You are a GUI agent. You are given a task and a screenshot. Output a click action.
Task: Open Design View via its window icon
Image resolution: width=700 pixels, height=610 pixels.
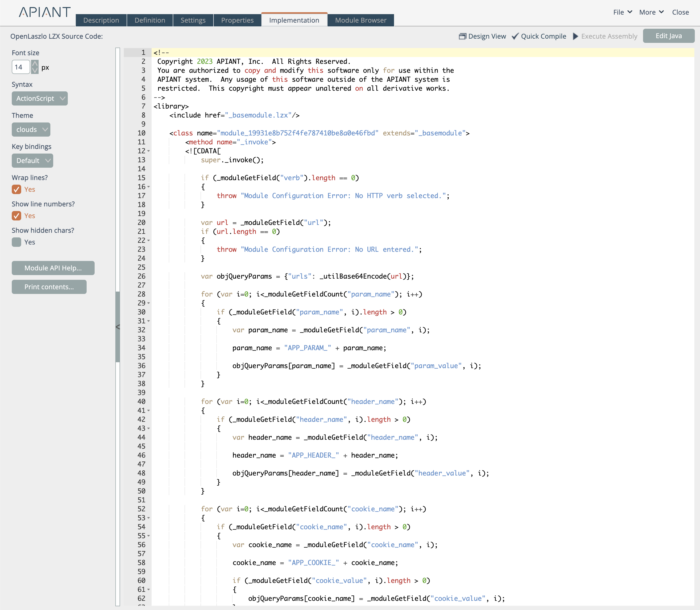(462, 36)
